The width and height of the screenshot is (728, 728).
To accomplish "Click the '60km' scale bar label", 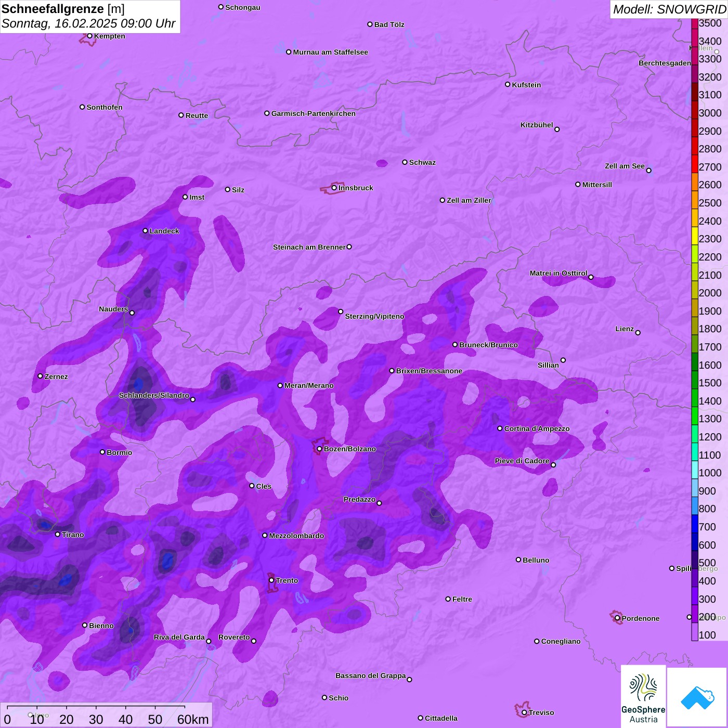I will [x=193, y=719].
